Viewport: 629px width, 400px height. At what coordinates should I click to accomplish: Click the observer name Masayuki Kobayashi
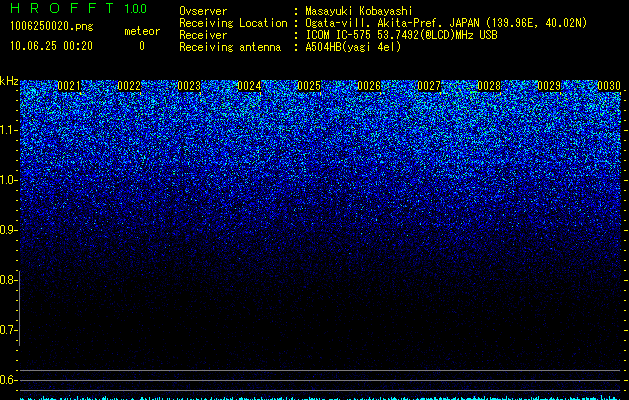pos(359,11)
